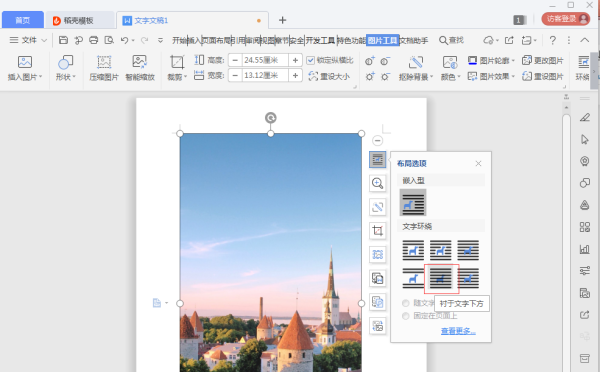Choose the first wrap option in top row

tap(413, 250)
